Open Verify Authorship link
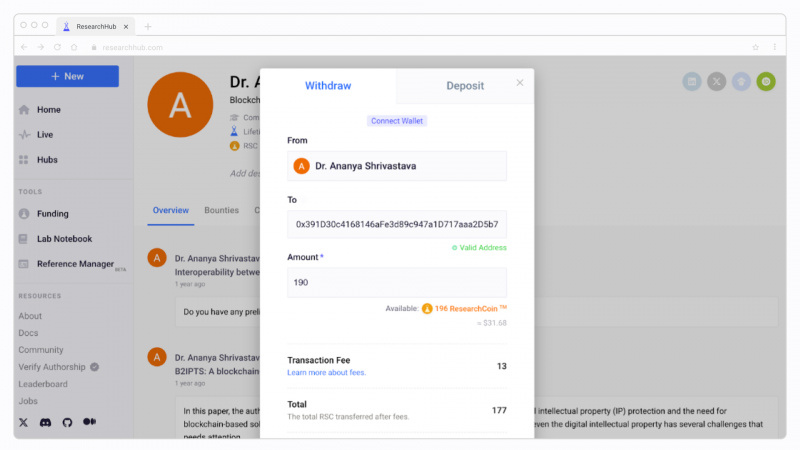This screenshot has height=450, width=800. click(52, 367)
